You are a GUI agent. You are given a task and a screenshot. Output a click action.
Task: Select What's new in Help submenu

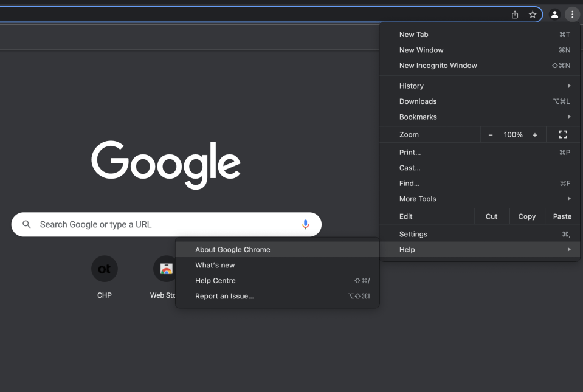[x=277, y=266]
